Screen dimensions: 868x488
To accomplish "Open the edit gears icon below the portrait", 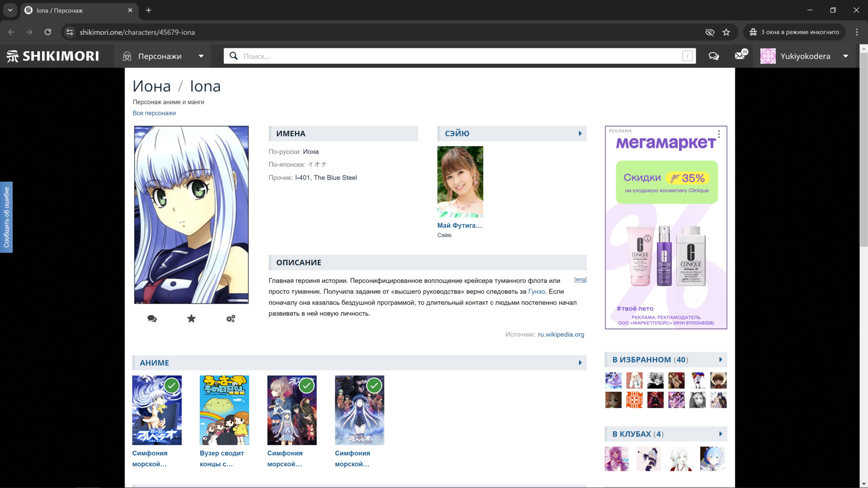I will click(231, 319).
